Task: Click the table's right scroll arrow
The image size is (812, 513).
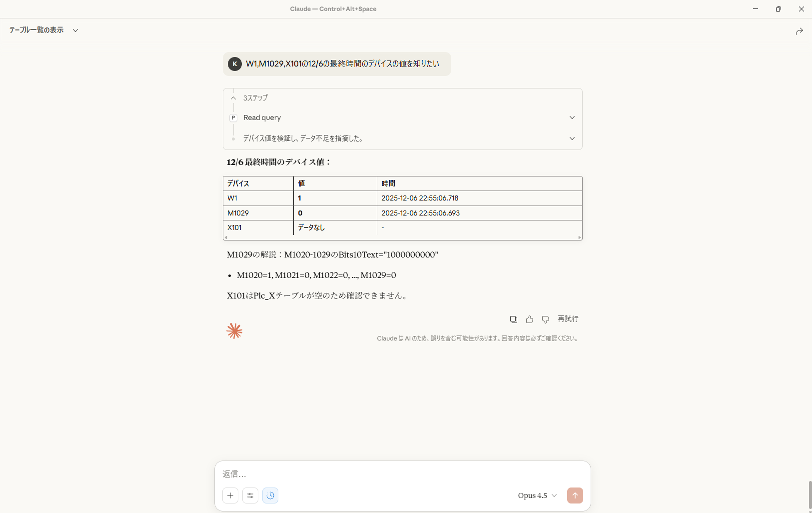Action: [579, 237]
